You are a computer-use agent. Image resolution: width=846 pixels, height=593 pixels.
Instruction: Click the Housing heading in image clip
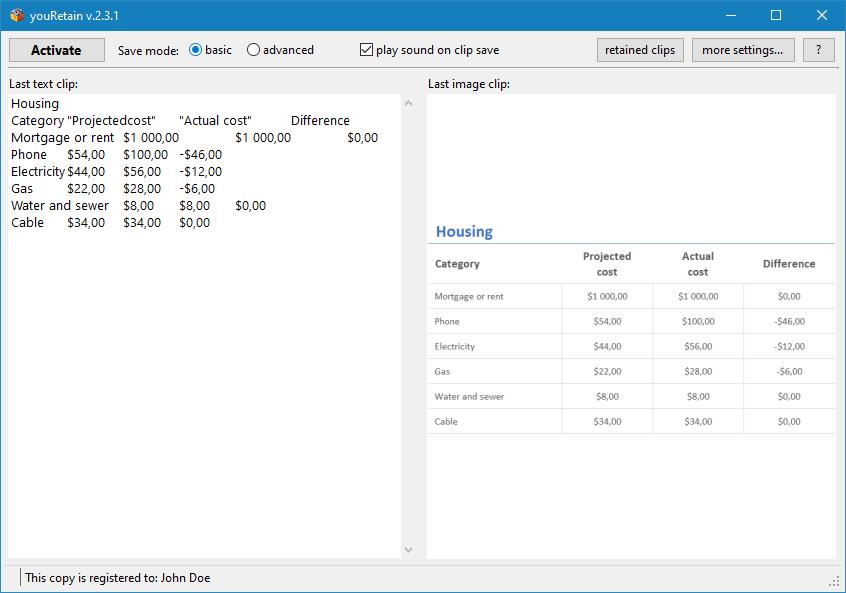(464, 231)
